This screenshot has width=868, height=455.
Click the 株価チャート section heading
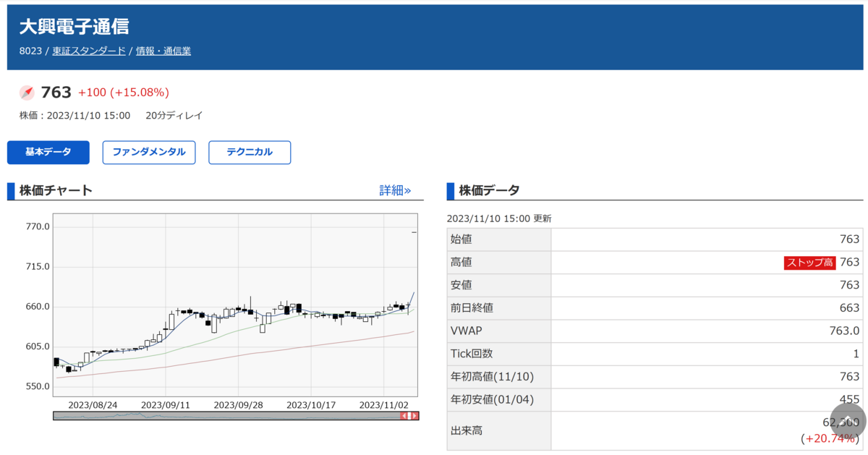coord(56,190)
